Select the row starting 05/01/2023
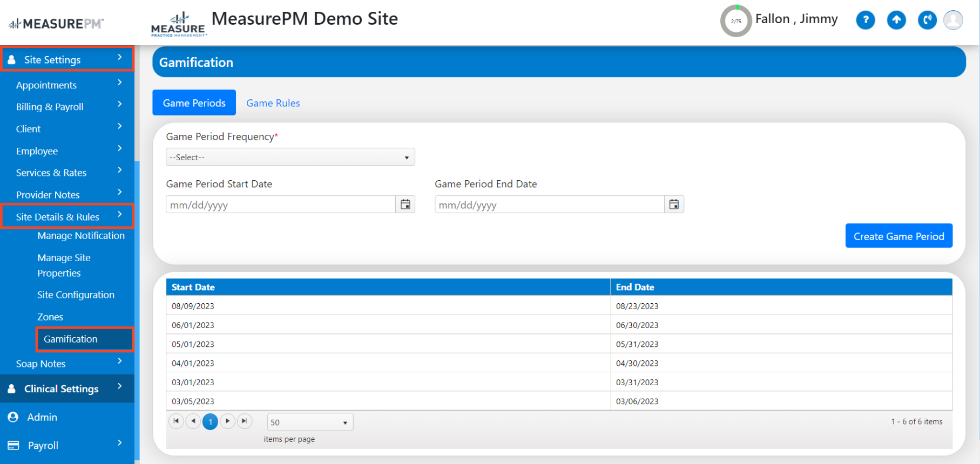The image size is (980, 464). point(559,344)
